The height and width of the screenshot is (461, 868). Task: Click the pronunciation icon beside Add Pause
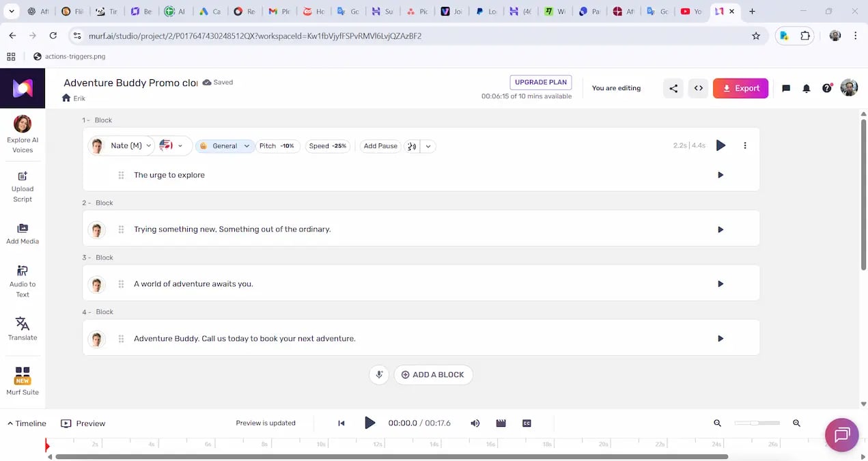coord(411,146)
